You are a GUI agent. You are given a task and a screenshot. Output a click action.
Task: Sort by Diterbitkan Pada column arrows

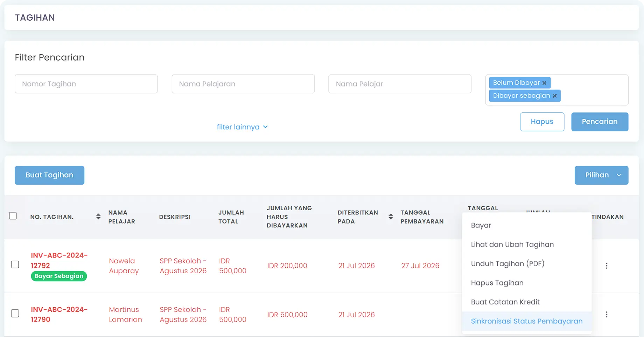pyautogui.click(x=391, y=216)
